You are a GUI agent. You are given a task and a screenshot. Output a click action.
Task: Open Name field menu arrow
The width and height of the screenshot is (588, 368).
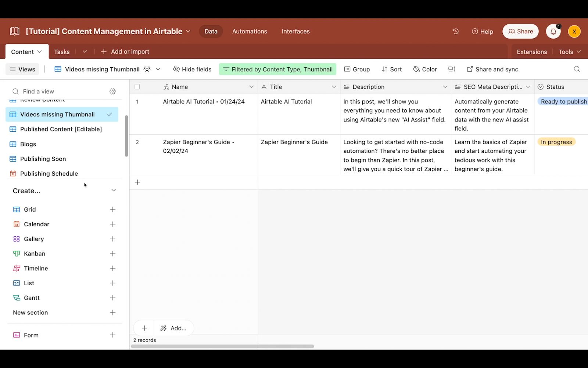pos(251,87)
